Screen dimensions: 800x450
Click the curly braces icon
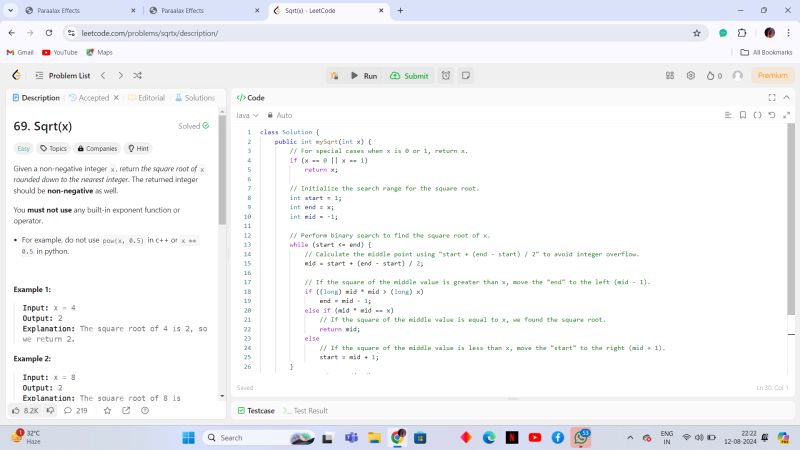click(x=757, y=115)
